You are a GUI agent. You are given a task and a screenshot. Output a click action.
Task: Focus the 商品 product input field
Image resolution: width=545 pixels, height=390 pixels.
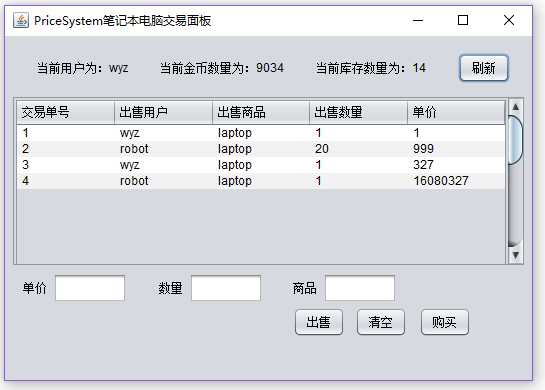360,288
